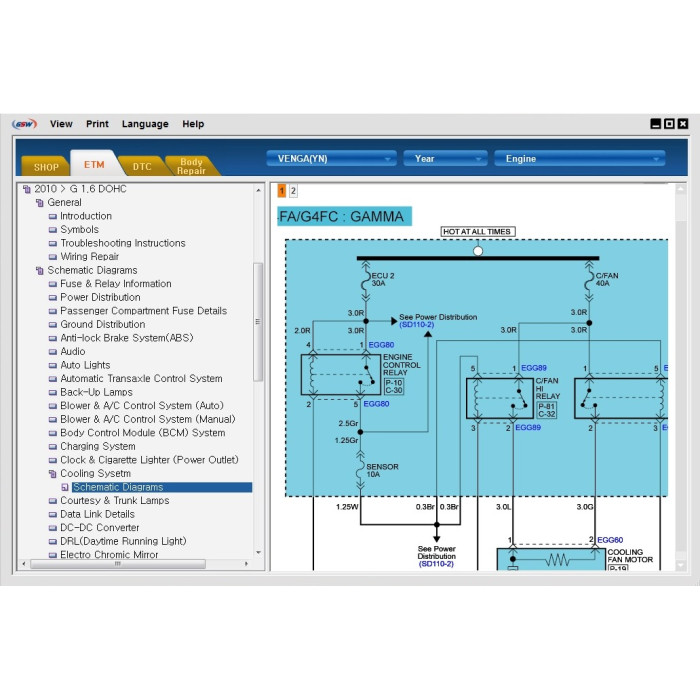Switch to the Body Repair tab
This screenshot has height=700, width=700.
[191, 166]
